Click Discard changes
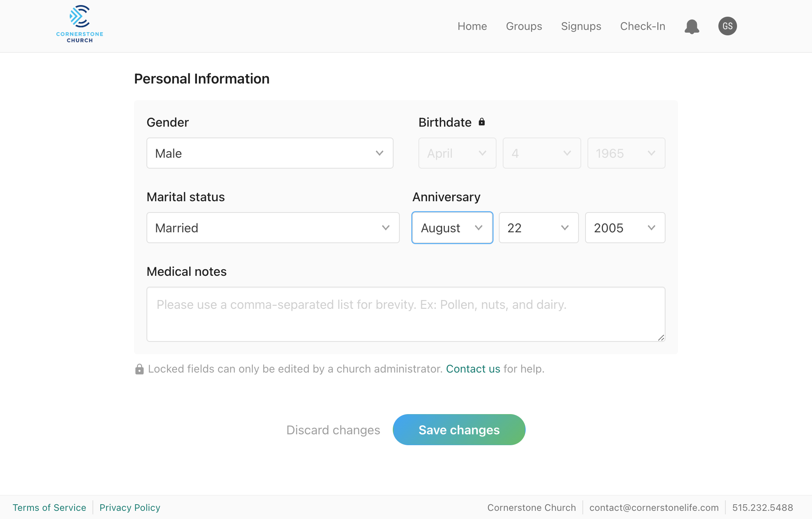 point(333,430)
